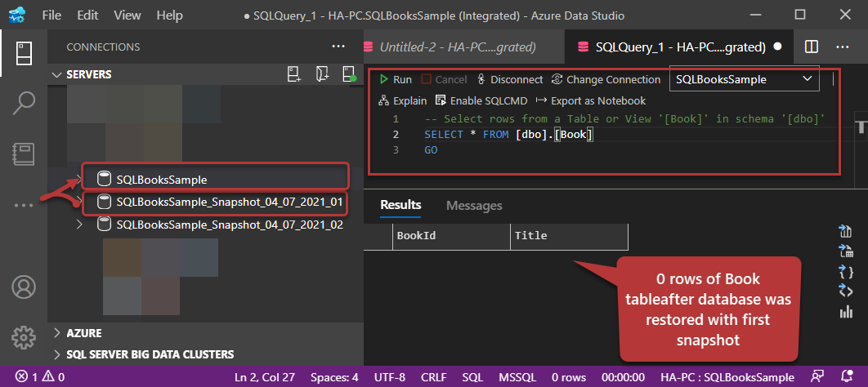The height and width of the screenshot is (387, 868).
Task: Open Connections panel more actions ellipsis
Action: pyautogui.click(x=338, y=47)
